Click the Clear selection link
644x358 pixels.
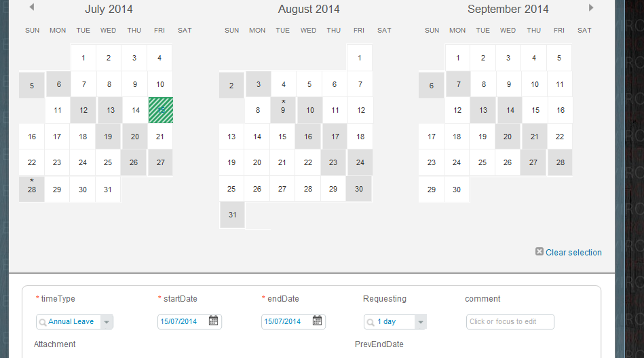pyautogui.click(x=573, y=253)
